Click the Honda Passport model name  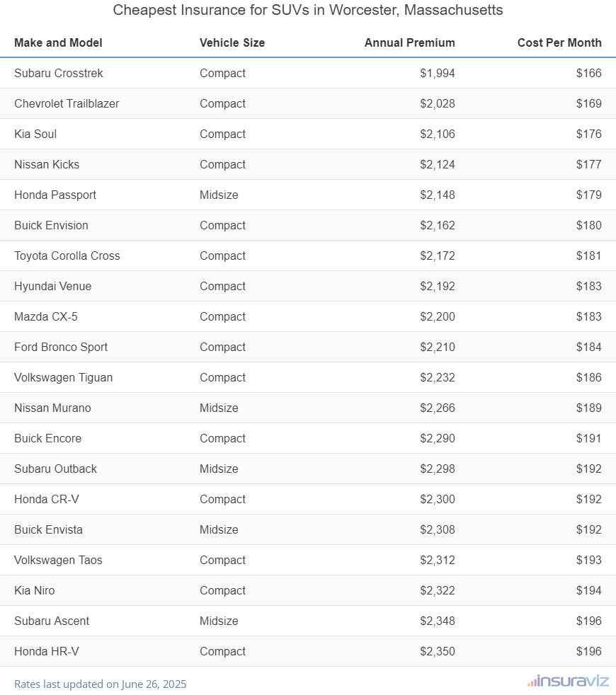pos(55,195)
